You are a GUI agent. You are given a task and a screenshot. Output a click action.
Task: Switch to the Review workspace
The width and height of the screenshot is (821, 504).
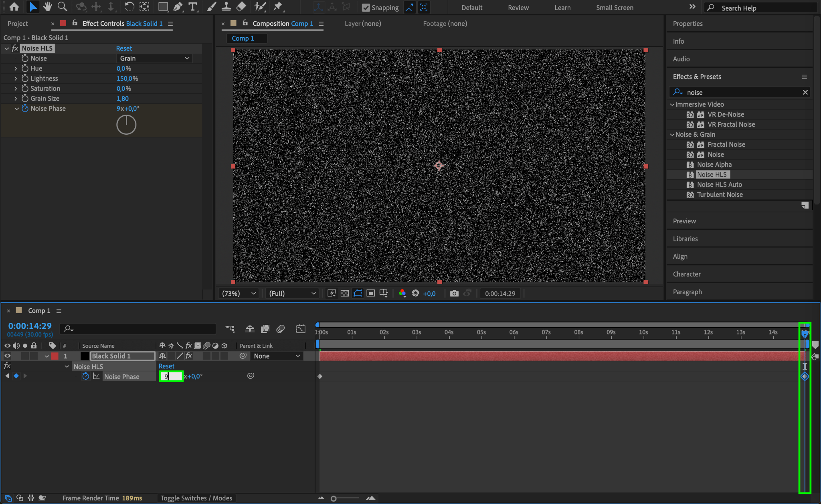[x=518, y=8]
